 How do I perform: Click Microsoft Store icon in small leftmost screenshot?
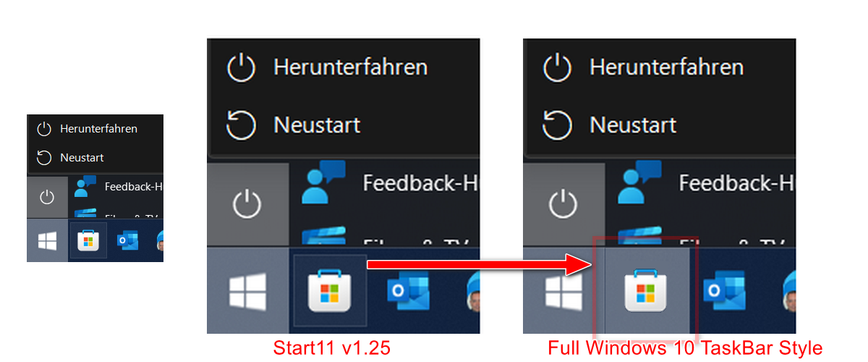coord(88,240)
